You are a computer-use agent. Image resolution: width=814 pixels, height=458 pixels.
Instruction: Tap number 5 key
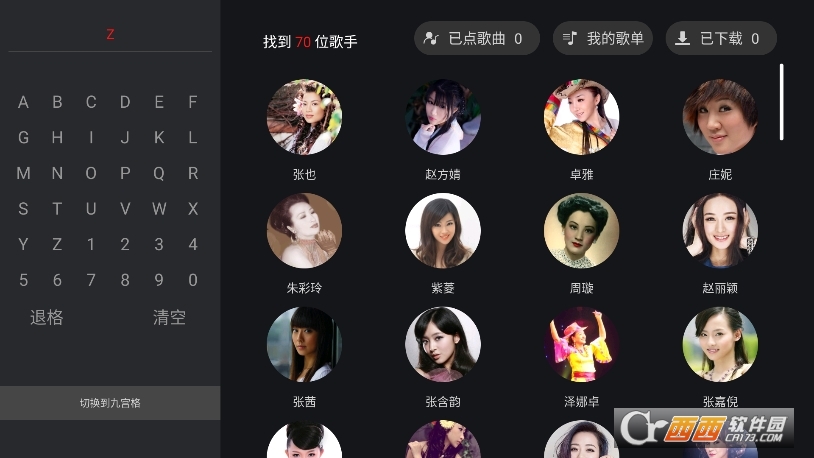pos(23,280)
